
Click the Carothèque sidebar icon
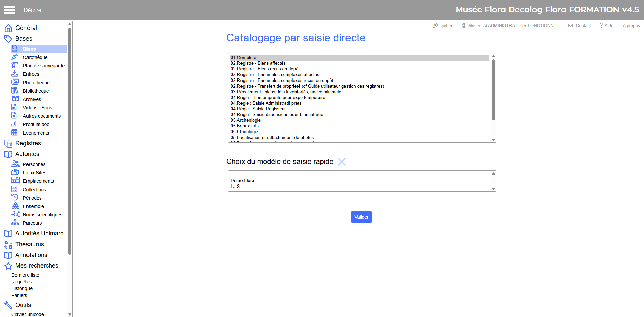(15, 57)
